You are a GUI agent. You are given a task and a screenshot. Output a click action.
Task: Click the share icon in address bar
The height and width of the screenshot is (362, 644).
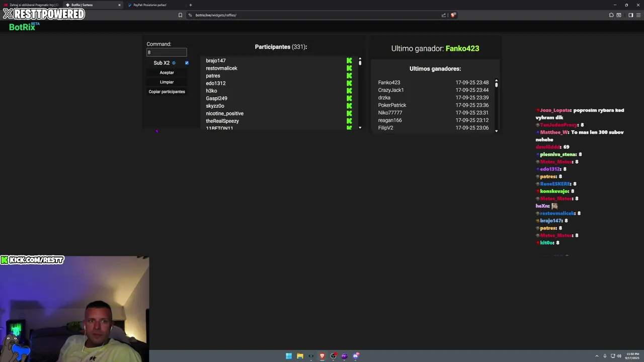click(x=444, y=15)
